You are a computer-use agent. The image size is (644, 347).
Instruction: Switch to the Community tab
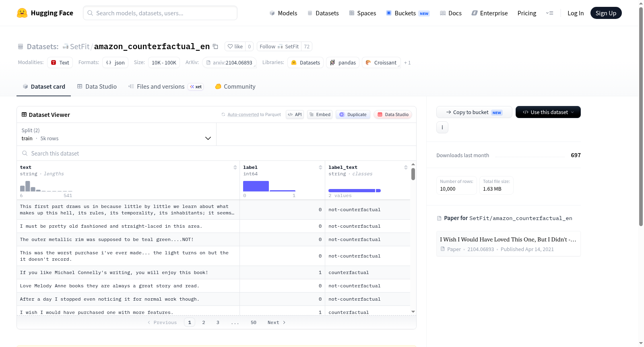pos(235,87)
